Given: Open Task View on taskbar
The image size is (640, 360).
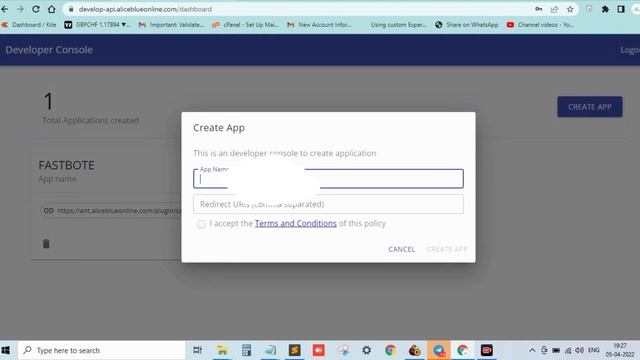Looking at the screenshot, I should coord(198,350).
